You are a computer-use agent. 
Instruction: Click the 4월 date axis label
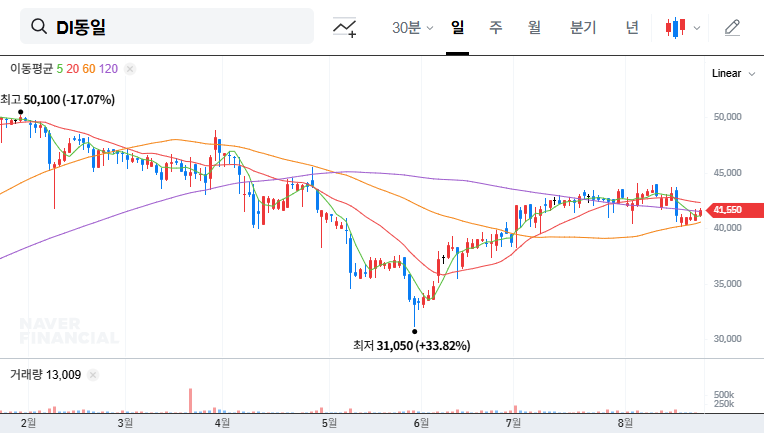tap(222, 423)
